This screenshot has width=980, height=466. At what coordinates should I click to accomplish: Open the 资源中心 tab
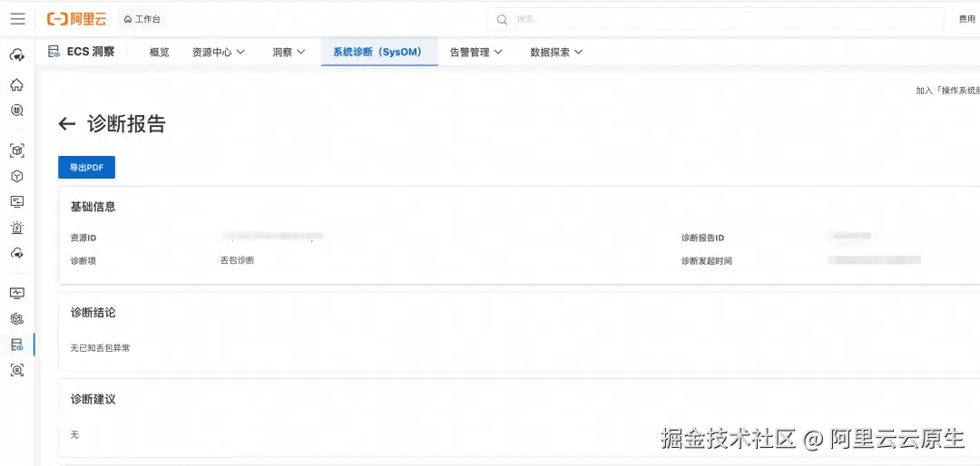211,53
